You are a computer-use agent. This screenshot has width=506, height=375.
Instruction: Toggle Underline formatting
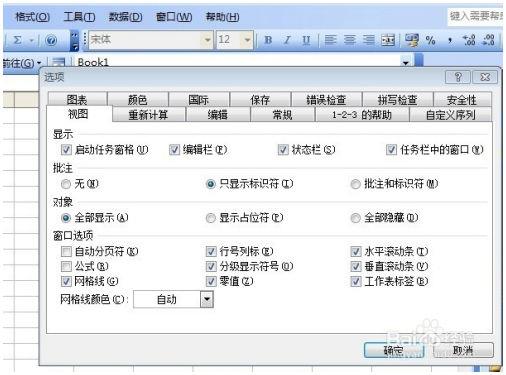(306, 40)
